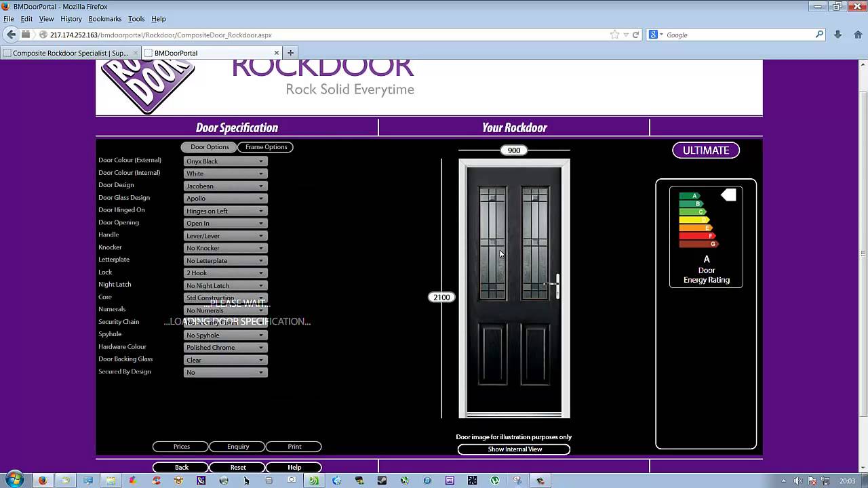Open Lock '2 Hook' dropdown
Image resolution: width=868 pixels, height=488 pixels.
pos(225,273)
